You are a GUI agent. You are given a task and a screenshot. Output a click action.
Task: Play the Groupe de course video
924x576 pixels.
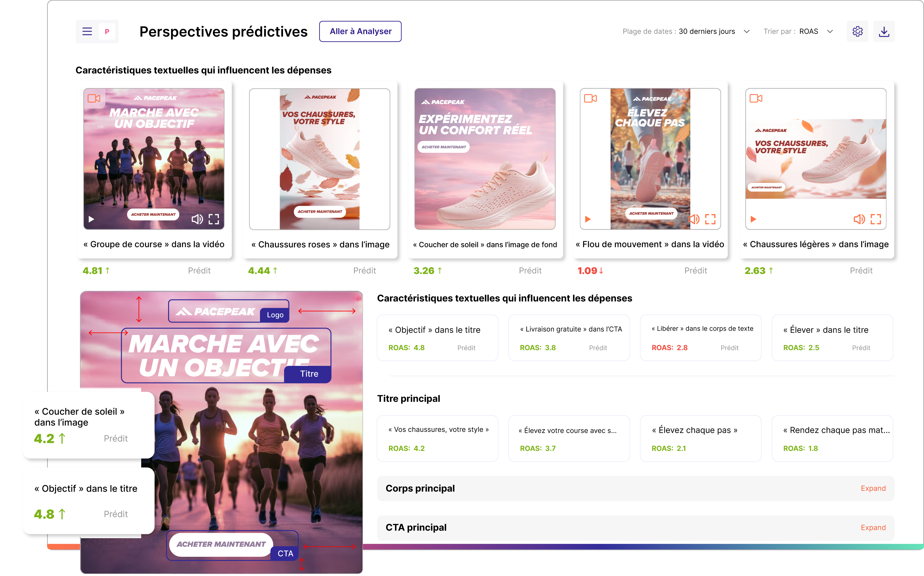(x=91, y=219)
